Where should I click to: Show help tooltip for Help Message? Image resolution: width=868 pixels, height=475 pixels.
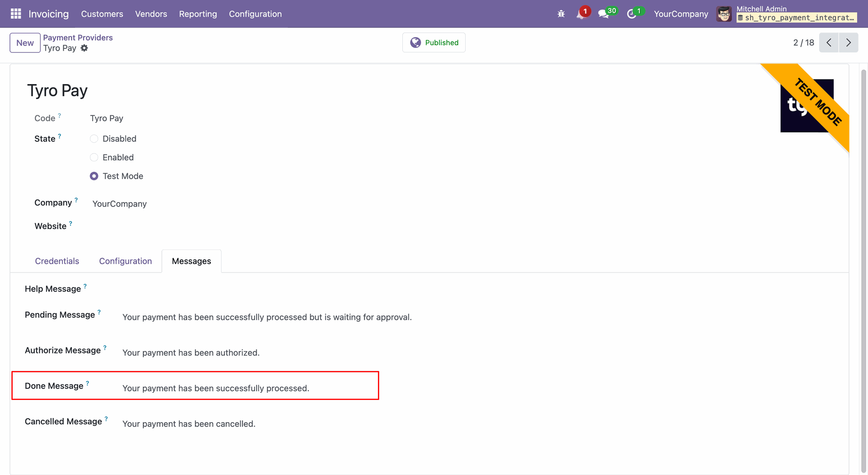(85, 286)
